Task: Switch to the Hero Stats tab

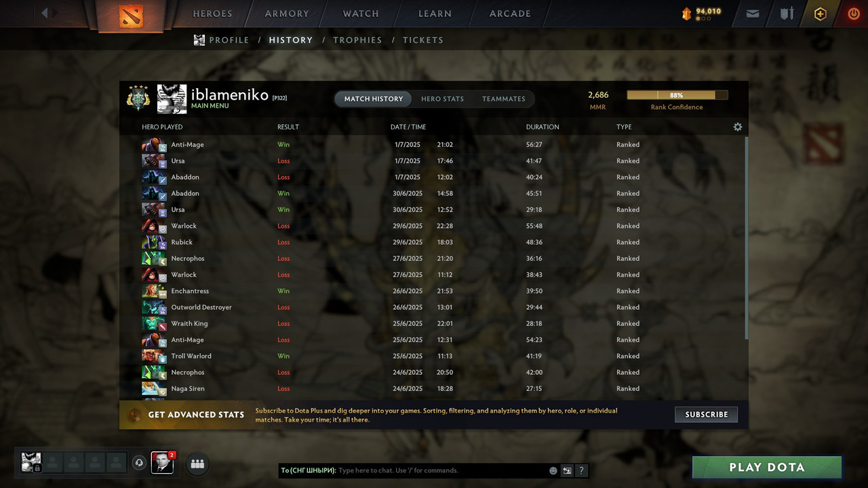Action: (442, 99)
